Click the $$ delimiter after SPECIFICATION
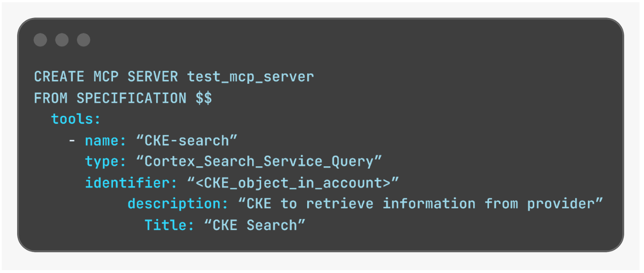The image size is (644, 273). point(204,98)
